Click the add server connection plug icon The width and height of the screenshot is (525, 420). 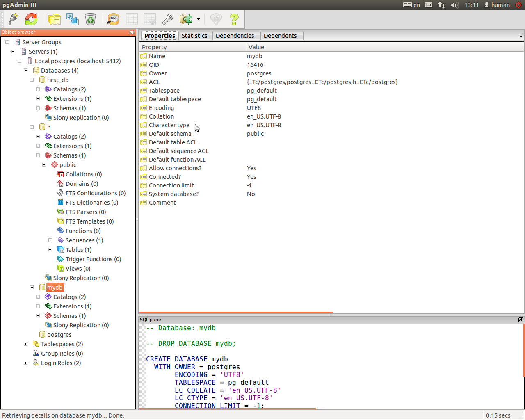[13, 19]
